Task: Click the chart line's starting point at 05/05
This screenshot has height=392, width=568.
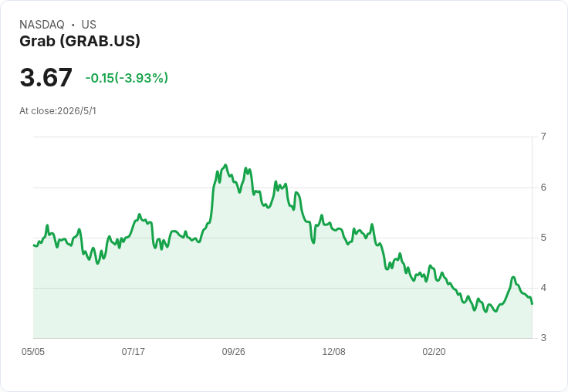Action: 34,245
